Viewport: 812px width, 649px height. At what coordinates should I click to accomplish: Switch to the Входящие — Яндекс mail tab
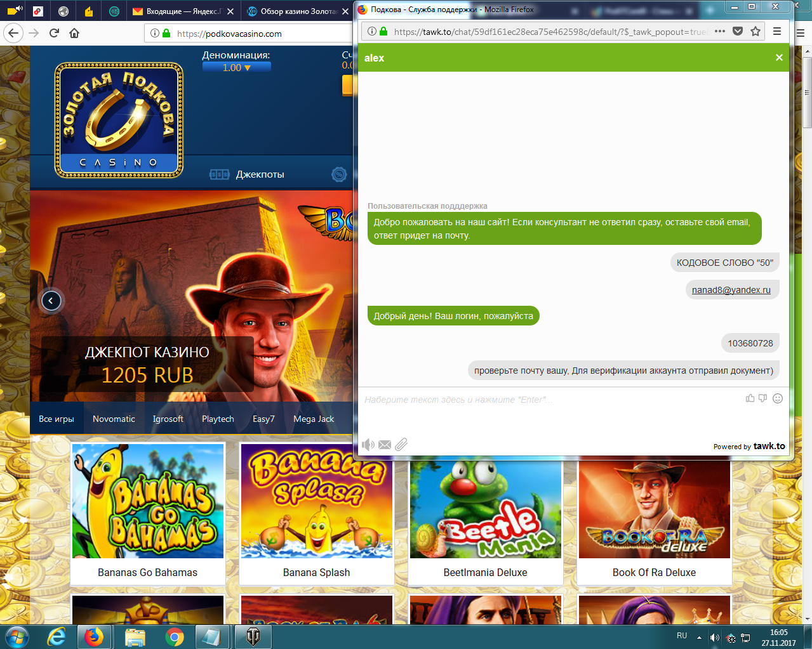[176, 11]
